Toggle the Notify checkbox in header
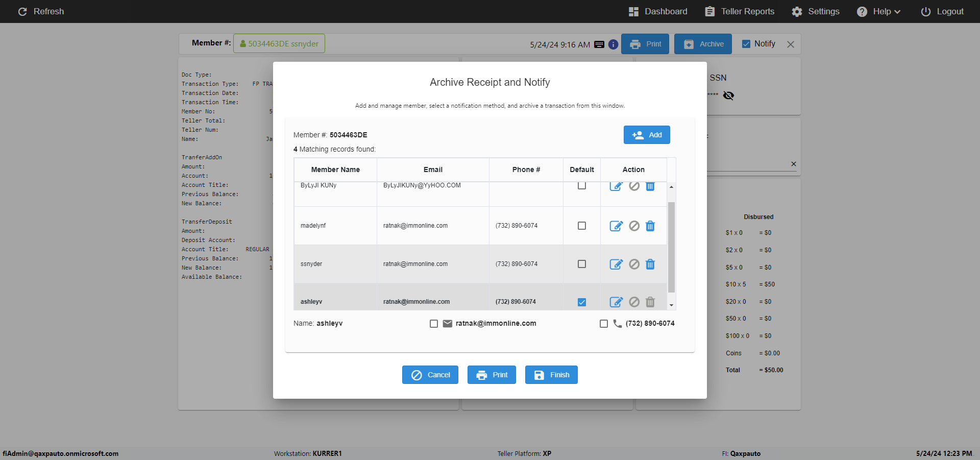Screen dimensions: 980x460 (746, 44)
